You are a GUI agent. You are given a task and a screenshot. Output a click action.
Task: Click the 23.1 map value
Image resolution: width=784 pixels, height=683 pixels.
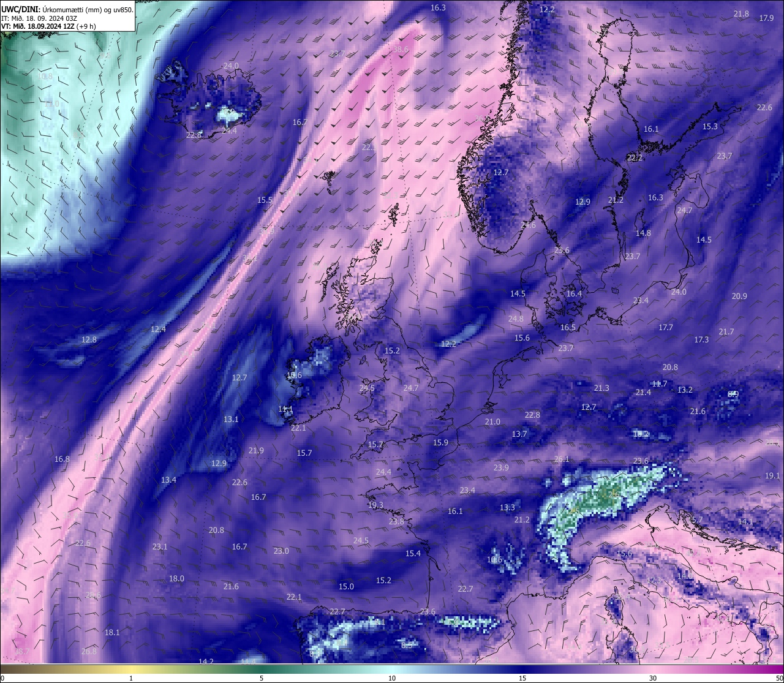[160, 546]
